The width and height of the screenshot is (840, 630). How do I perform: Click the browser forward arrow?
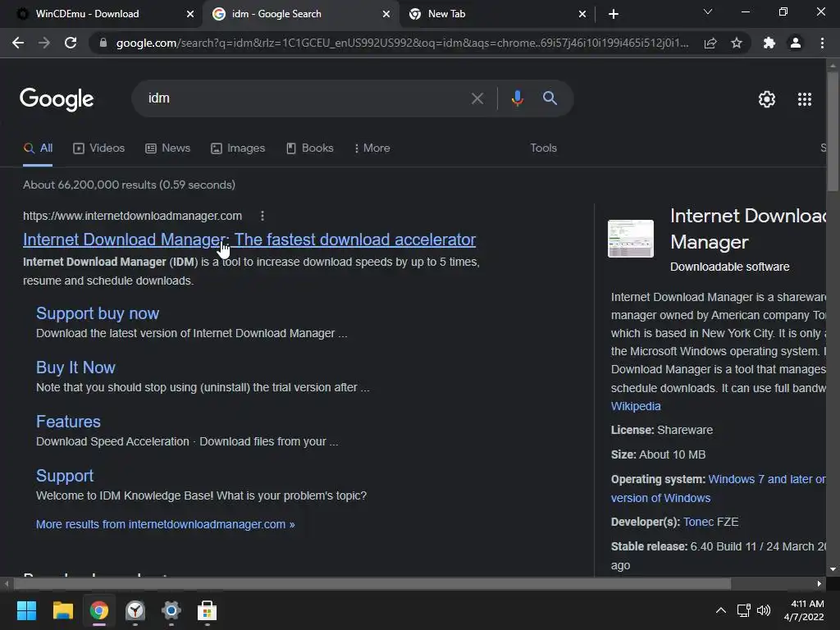(x=44, y=43)
